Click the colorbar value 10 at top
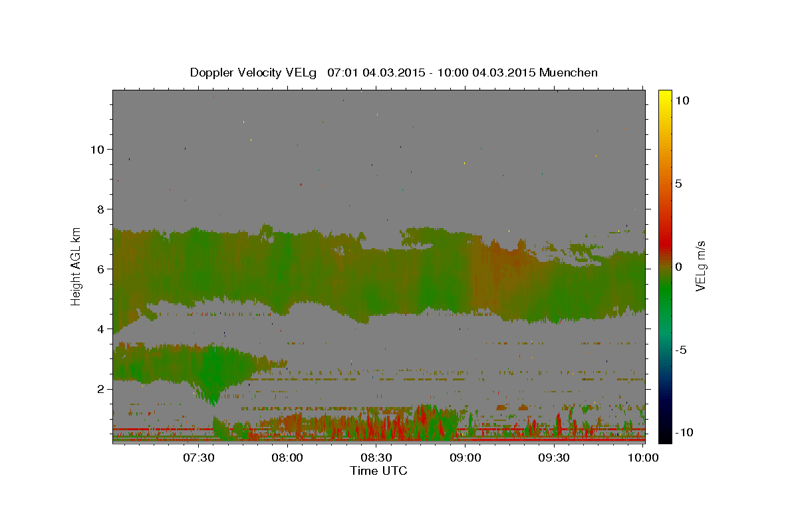 682,100
